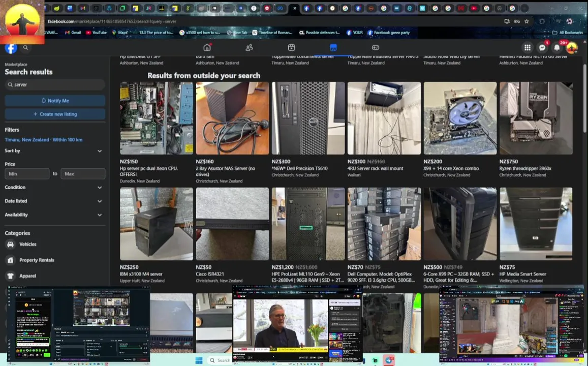Image resolution: width=588 pixels, height=366 pixels.
Task: Open the Dell OptiPlex 9020 SFF listing image
Action: [x=384, y=224]
